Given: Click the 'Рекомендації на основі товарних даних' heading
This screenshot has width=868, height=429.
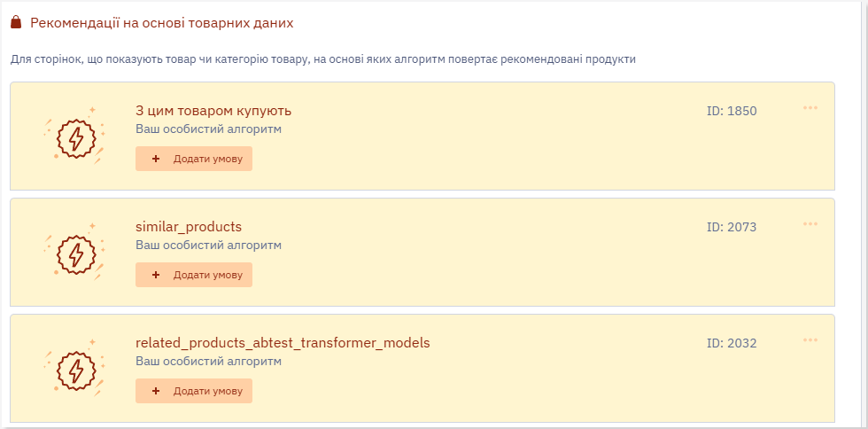Looking at the screenshot, I should [x=161, y=23].
